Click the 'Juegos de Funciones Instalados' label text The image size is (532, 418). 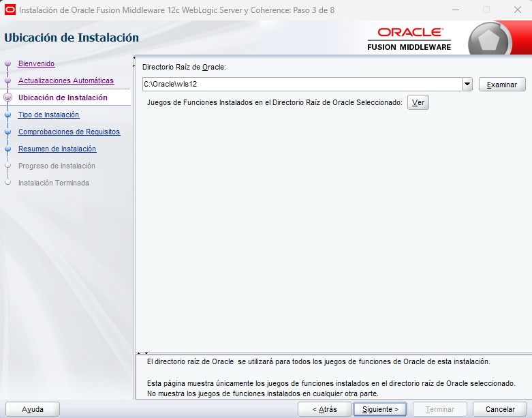275,102
